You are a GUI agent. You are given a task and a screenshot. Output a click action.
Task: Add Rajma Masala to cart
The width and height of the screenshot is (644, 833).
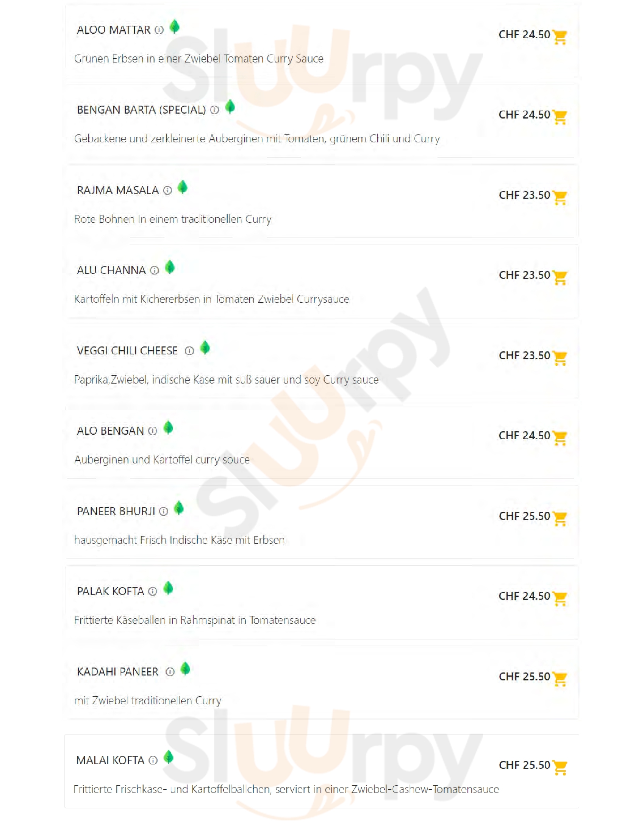click(560, 198)
